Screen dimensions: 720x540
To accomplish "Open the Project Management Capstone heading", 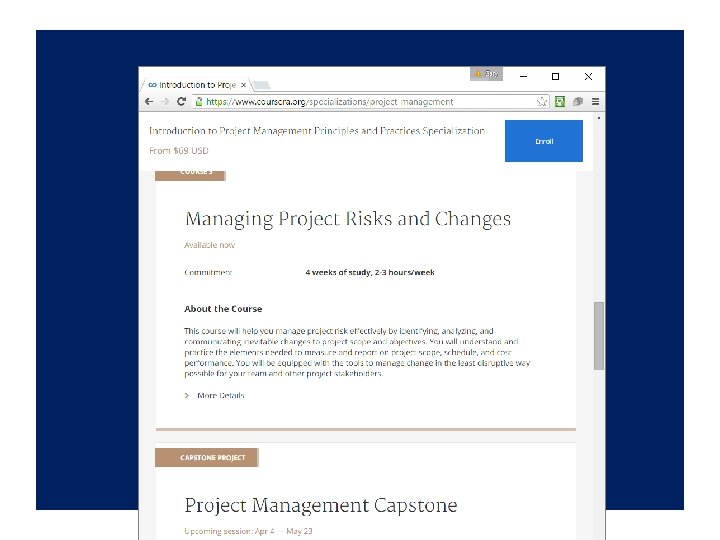I will coord(320,505).
